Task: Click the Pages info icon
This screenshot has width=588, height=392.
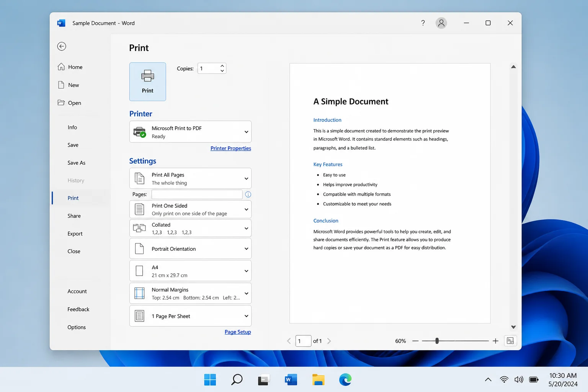Action: [x=248, y=194]
